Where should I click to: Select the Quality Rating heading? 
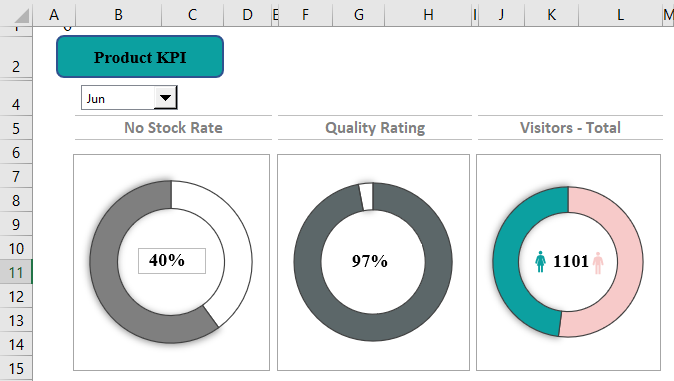pos(375,128)
